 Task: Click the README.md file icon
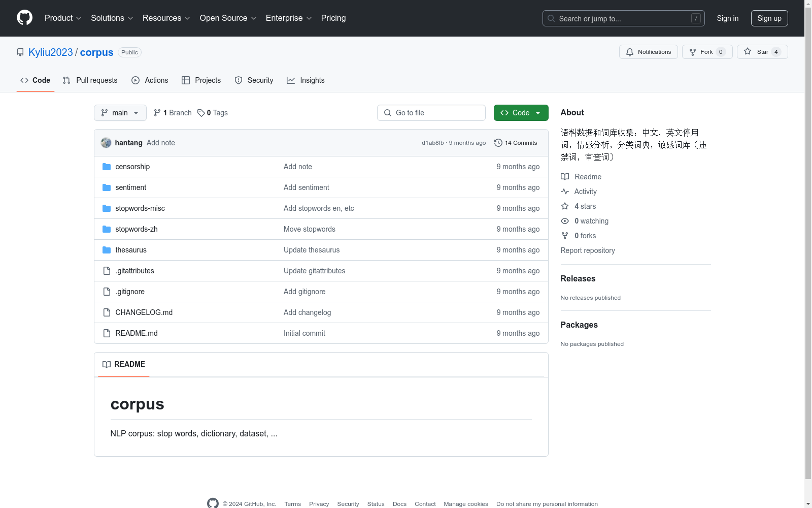pos(107,333)
